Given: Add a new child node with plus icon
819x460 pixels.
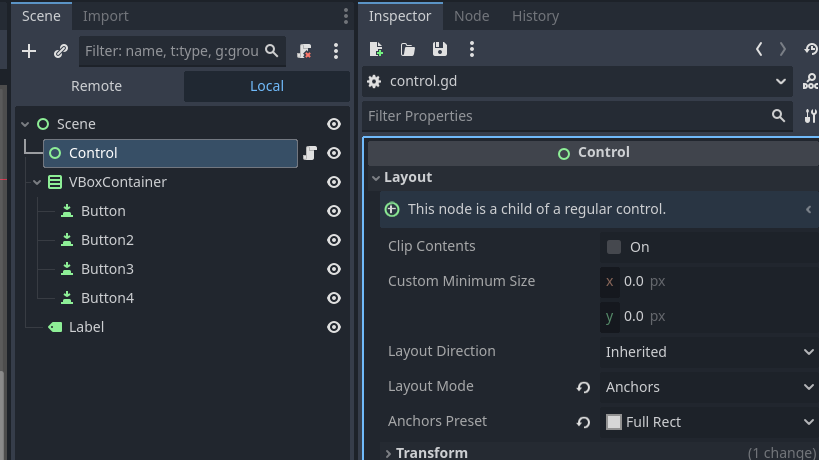Looking at the screenshot, I should point(29,51).
